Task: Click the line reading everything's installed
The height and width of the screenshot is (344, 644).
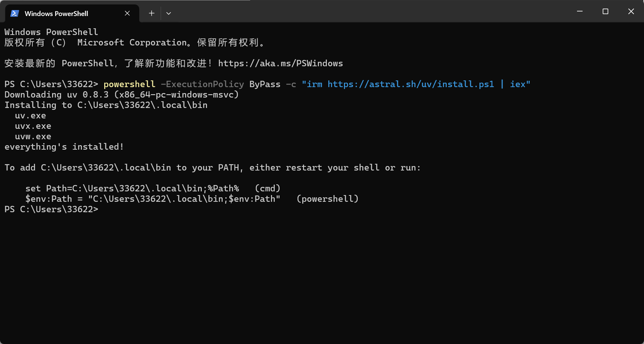Action: click(64, 147)
